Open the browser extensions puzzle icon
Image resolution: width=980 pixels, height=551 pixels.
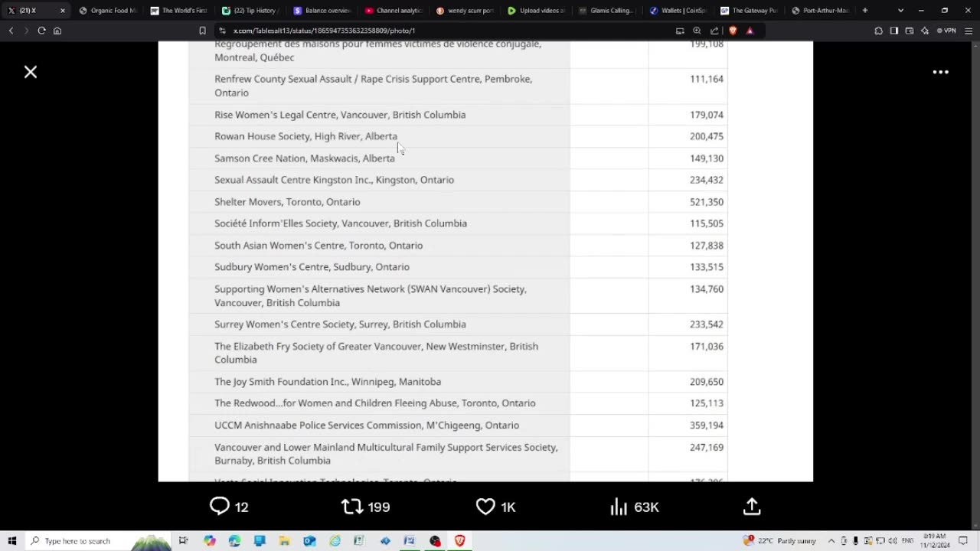(878, 31)
